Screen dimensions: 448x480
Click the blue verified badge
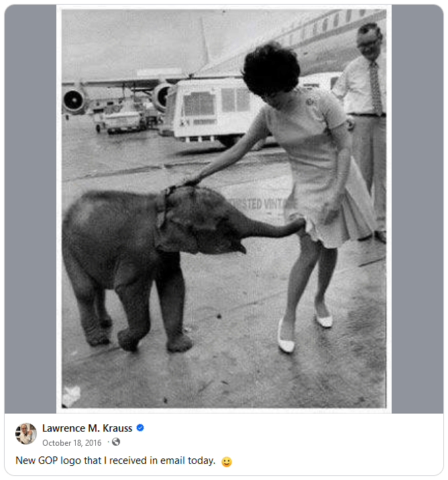(x=141, y=428)
